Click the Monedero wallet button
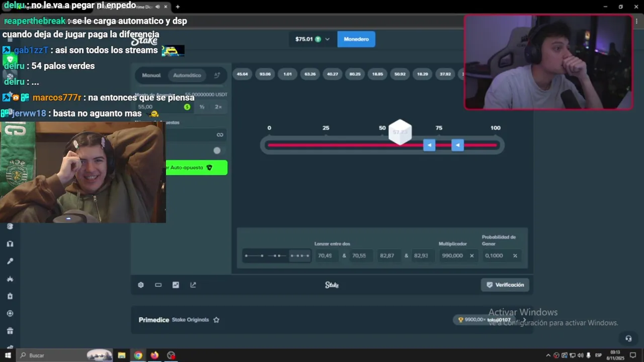Screen dimensions: 644x362 [356, 39]
